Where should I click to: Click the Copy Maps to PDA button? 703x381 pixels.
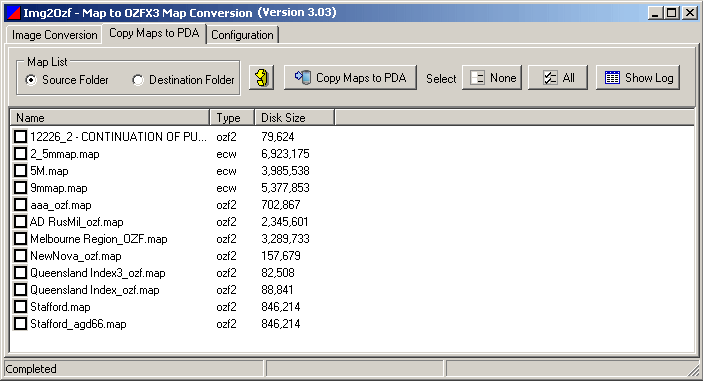tap(350, 78)
